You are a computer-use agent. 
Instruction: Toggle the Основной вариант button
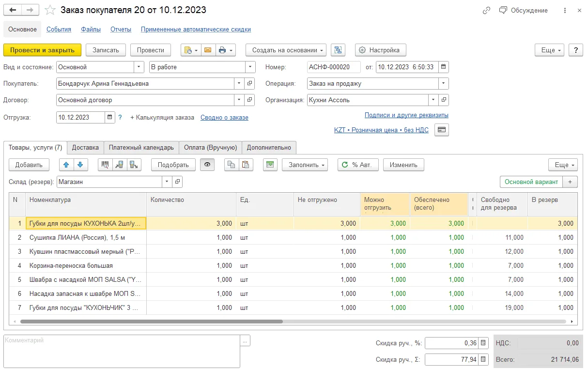click(531, 182)
